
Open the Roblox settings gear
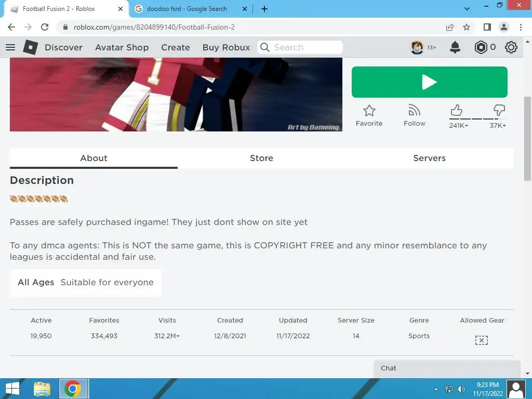click(x=511, y=47)
